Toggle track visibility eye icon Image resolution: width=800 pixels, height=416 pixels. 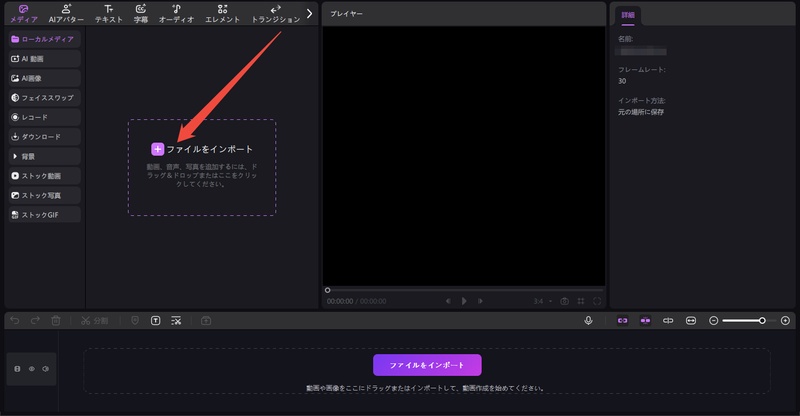coord(32,369)
